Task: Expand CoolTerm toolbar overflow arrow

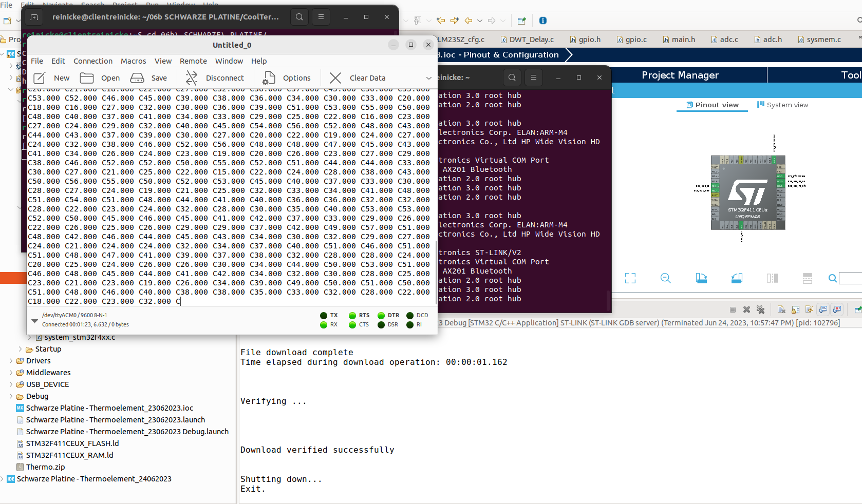Action: point(429,78)
